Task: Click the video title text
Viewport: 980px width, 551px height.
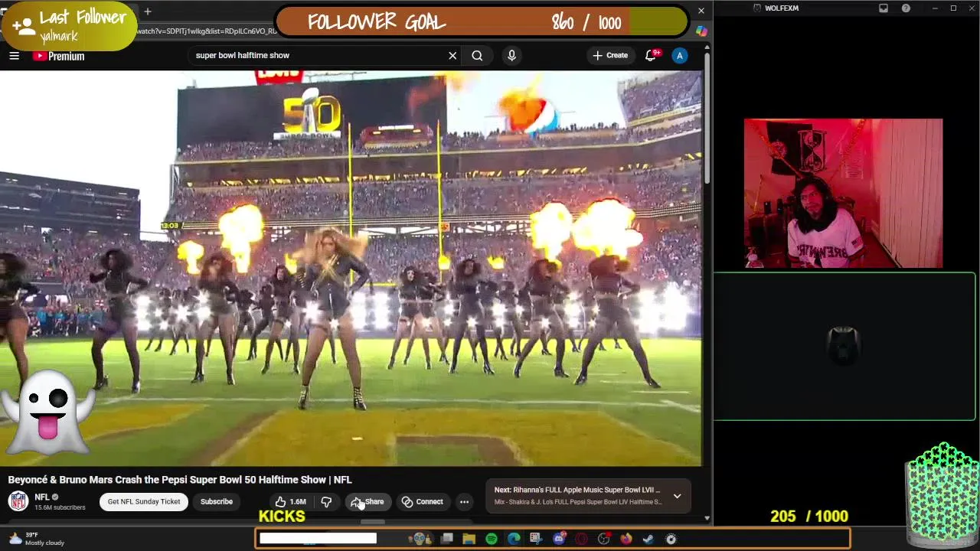Action: [x=180, y=480]
